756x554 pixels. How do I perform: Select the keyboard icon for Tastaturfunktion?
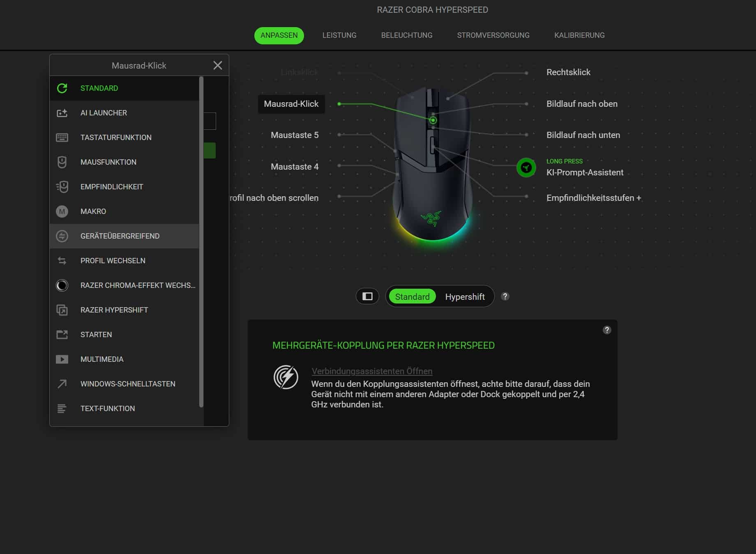click(62, 138)
